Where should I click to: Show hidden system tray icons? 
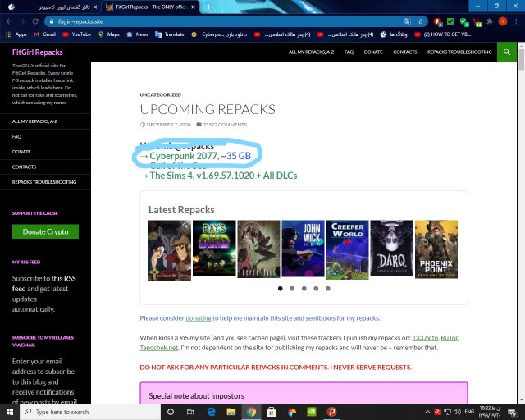pyautogui.click(x=427, y=412)
